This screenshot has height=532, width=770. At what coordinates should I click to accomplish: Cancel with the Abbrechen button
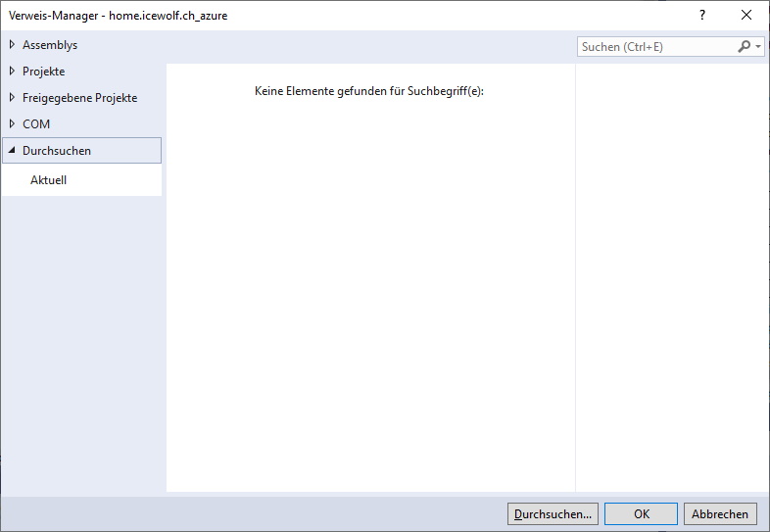tap(720, 513)
